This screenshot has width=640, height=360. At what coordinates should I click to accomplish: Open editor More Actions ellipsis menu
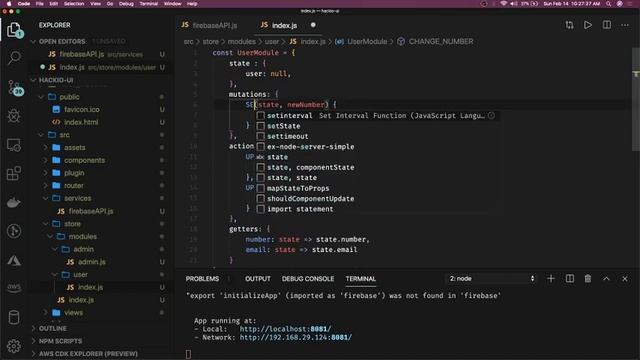point(625,25)
